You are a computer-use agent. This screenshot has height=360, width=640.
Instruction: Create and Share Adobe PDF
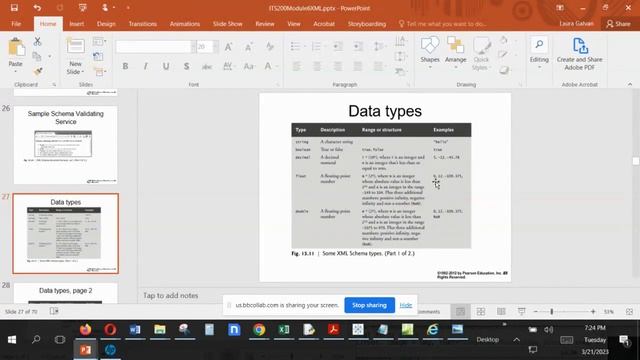(x=580, y=54)
